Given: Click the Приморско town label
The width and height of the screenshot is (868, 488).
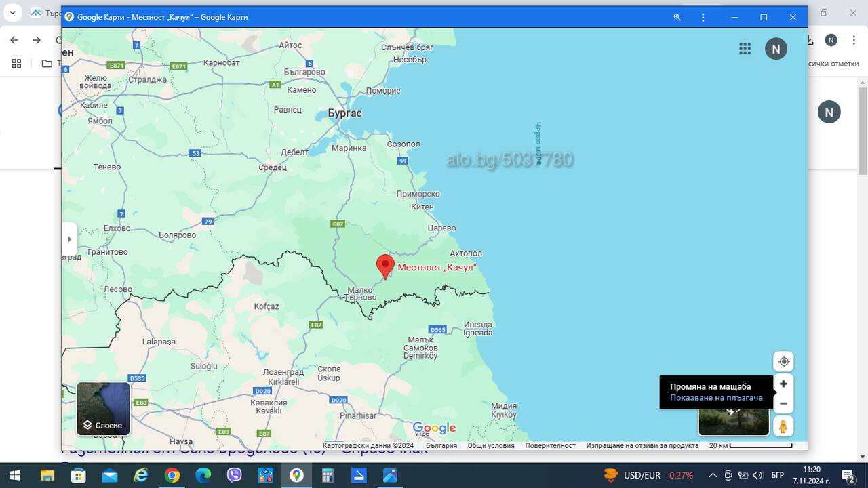Looking at the screenshot, I should (418, 194).
